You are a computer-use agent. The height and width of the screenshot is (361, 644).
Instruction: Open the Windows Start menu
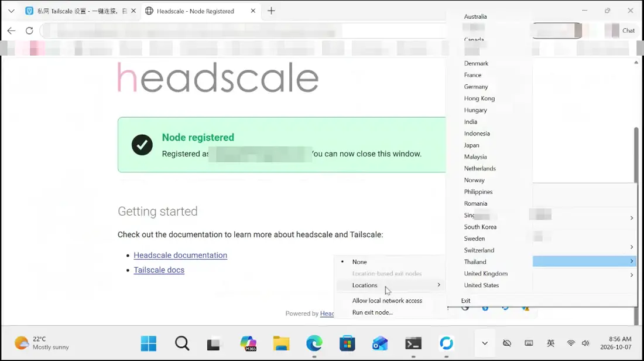coord(148,343)
